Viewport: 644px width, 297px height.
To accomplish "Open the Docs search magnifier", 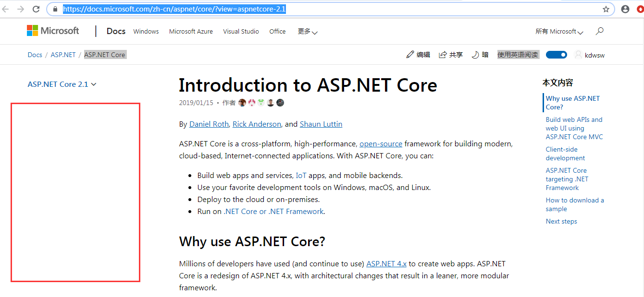I will (599, 31).
